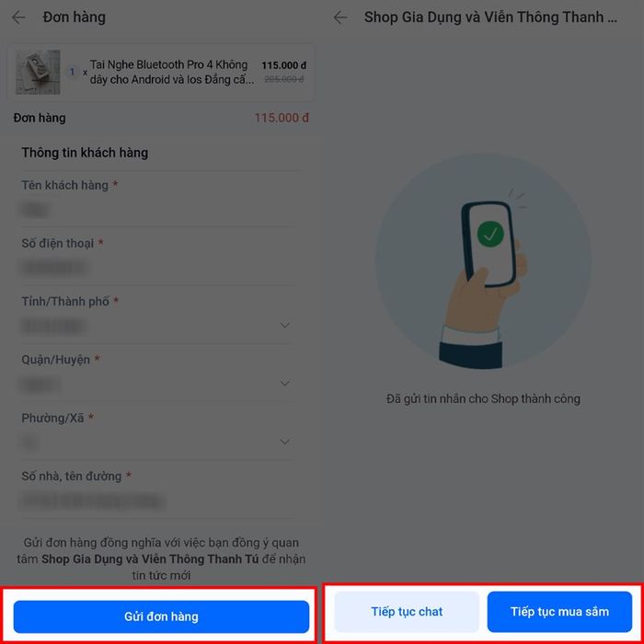The width and height of the screenshot is (644, 644).
Task: Submit order with Gửi đơn hàng button
Action: pyautogui.click(x=161, y=616)
